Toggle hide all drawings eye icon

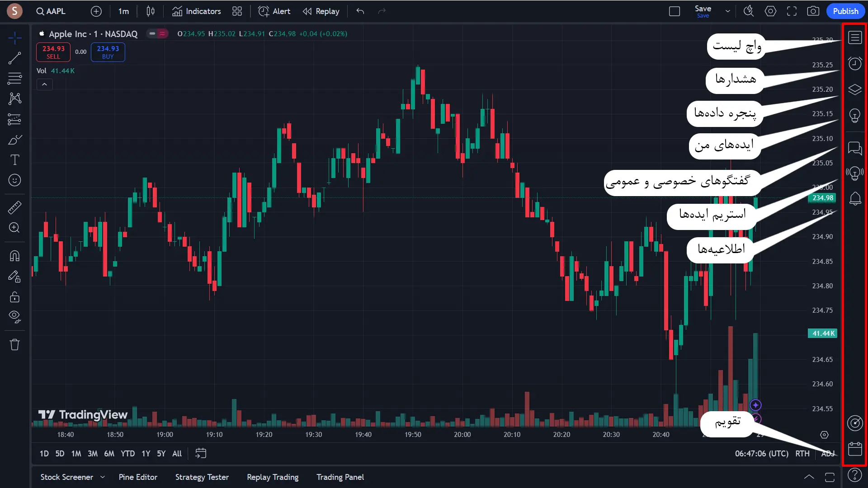click(15, 317)
